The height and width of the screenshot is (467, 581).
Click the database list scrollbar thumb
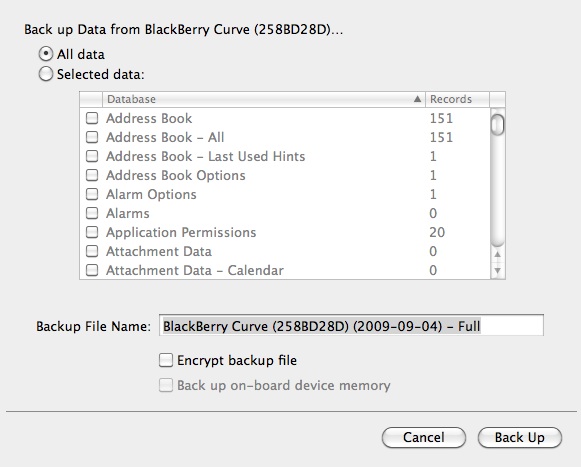(x=497, y=125)
